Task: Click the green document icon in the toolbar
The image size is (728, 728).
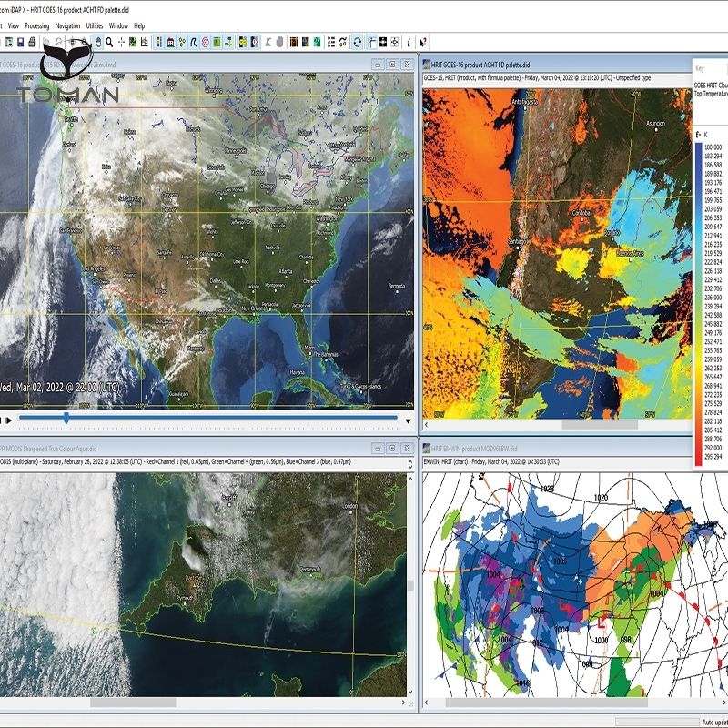Action: (x=317, y=43)
